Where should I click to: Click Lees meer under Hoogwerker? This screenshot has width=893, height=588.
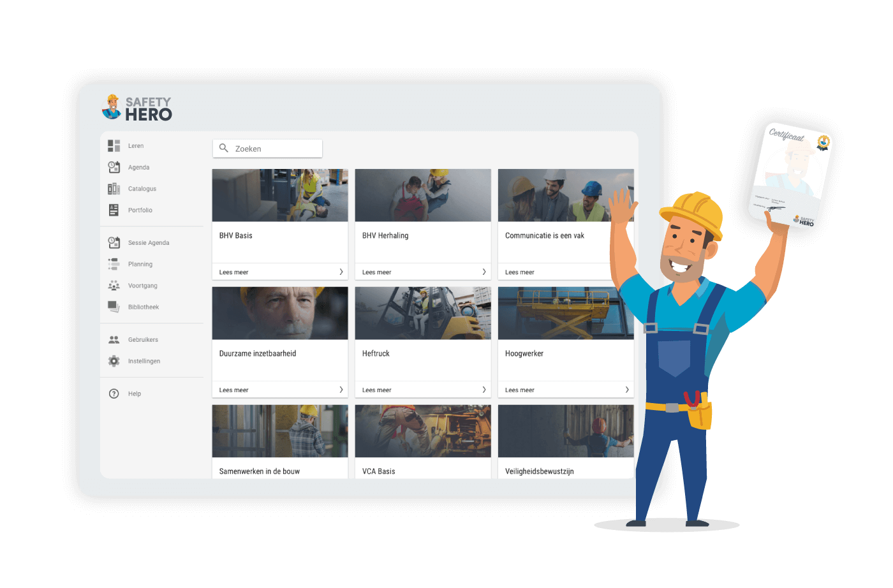coord(519,390)
